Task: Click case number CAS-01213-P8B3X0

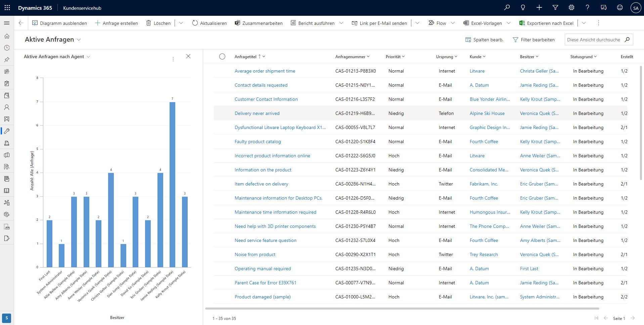Action: (355, 71)
